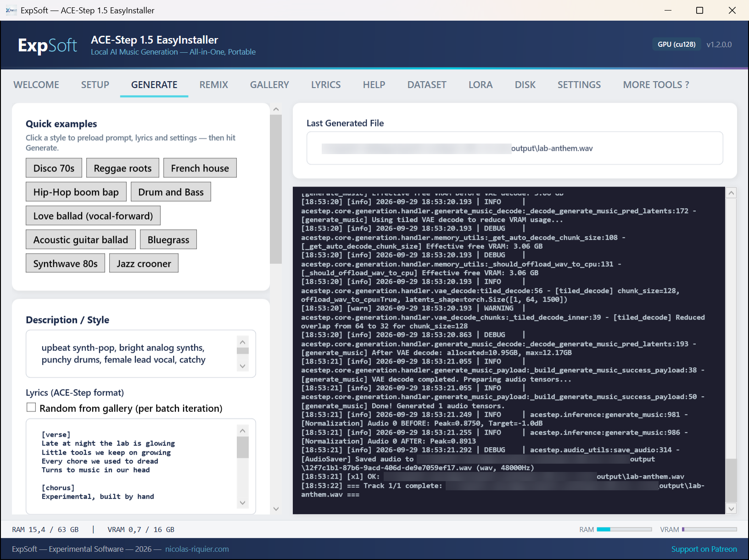Load the Disco 70s example

click(x=54, y=168)
